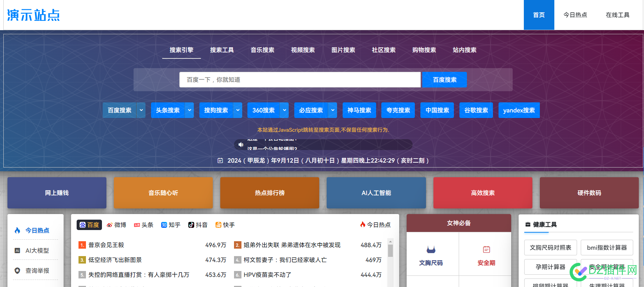Expand the 必应搜索 dropdown arrow
This screenshot has width=644, height=287.
pos(333,110)
